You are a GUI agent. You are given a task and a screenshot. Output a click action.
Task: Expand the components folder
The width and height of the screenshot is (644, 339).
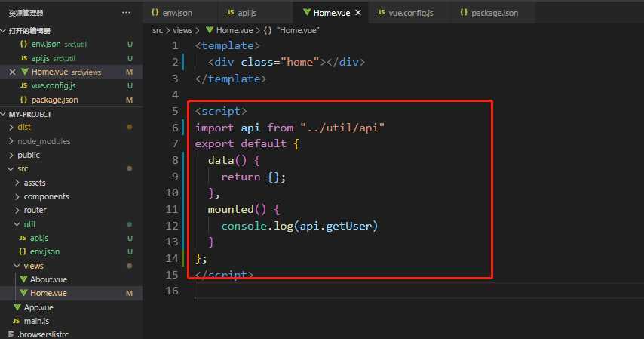[71, 196]
